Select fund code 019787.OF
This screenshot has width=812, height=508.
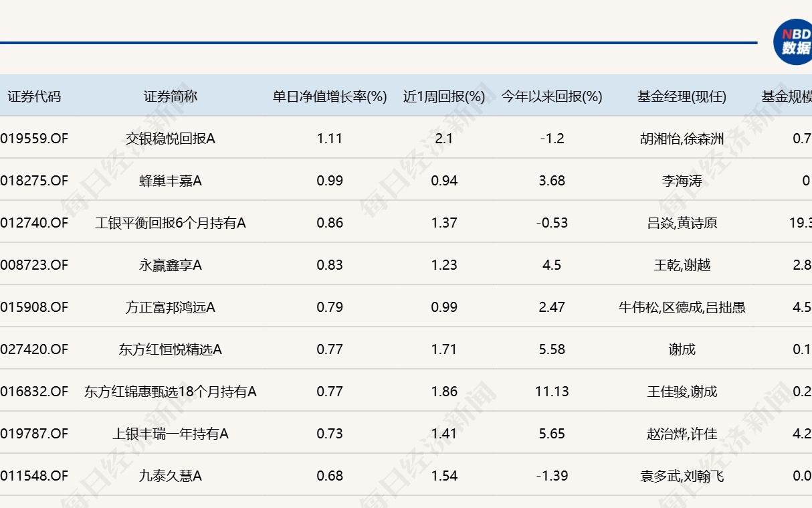point(34,434)
